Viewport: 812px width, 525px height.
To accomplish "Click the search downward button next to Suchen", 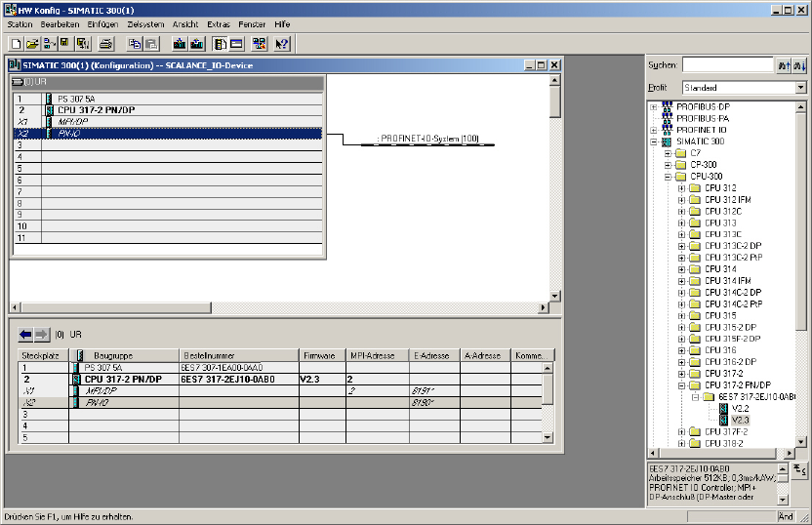I will [799, 65].
